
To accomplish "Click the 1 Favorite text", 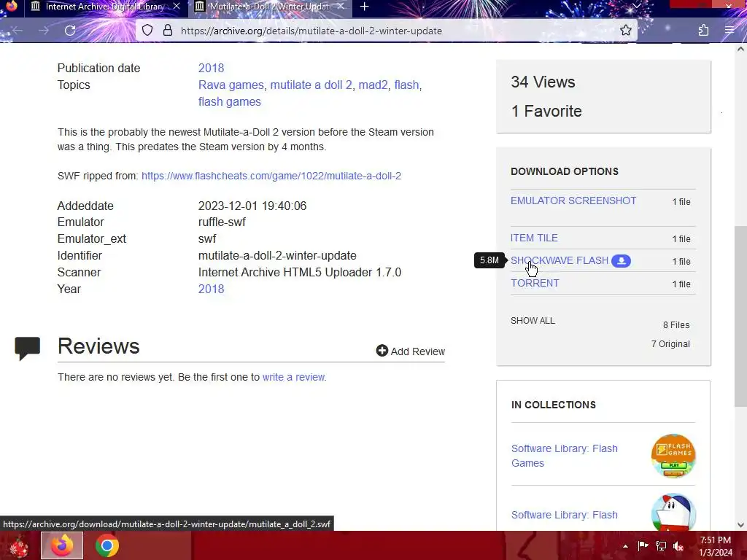I will (x=546, y=112).
